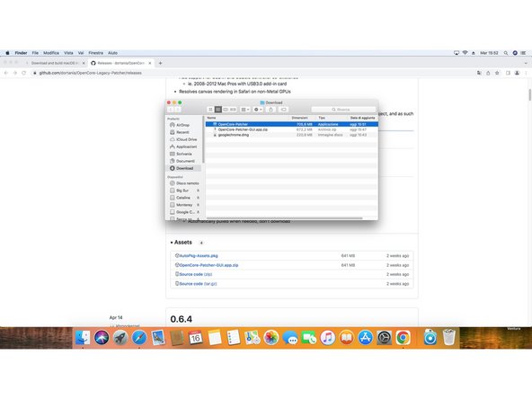
Task: Open App Store from the Dock
Action: [x=365, y=338]
